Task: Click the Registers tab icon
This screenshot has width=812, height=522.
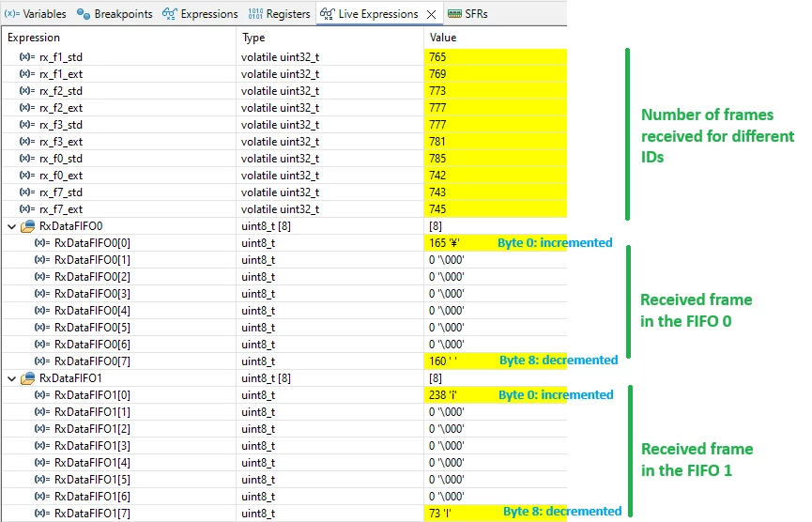Action: coord(255,14)
